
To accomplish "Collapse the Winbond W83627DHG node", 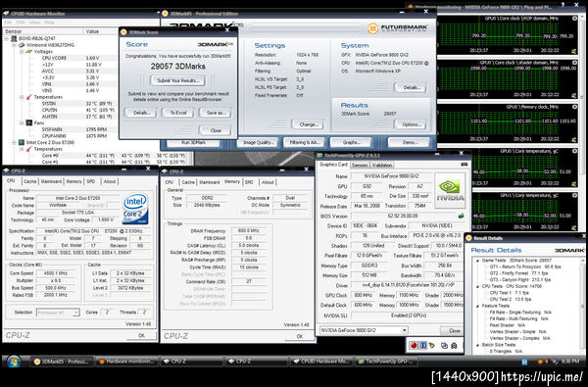I will pyautogui.click(x=14, y=45).
